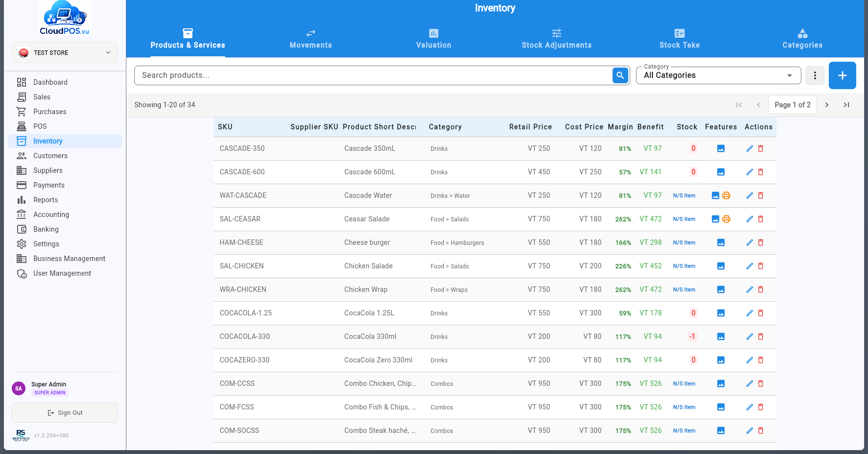Open image feature for CASCADE-600

(721, 172)
